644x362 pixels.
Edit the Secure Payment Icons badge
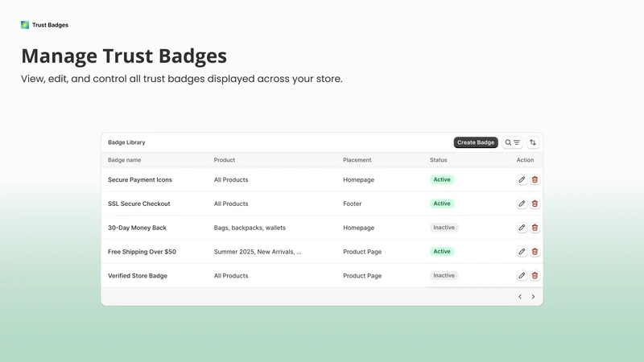click(522, 179)
